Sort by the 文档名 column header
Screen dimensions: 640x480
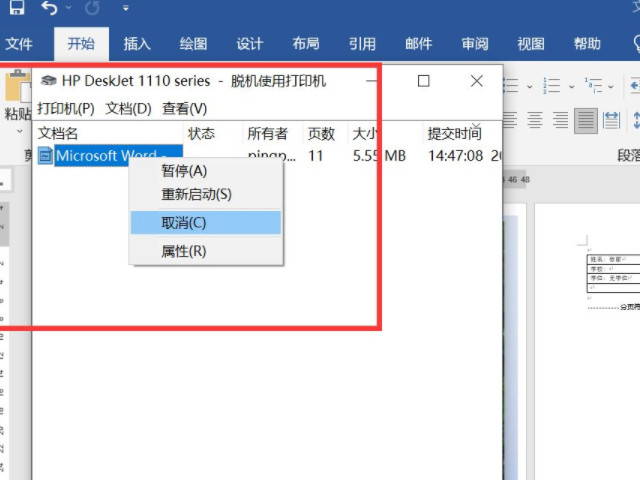[x=107, y=133]
